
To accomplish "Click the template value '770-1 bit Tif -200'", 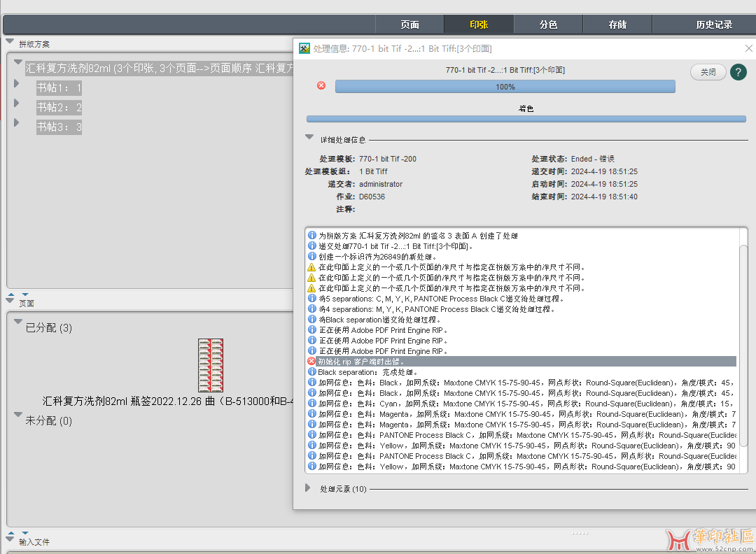I will pyautogui.click(x=388, y=159).
